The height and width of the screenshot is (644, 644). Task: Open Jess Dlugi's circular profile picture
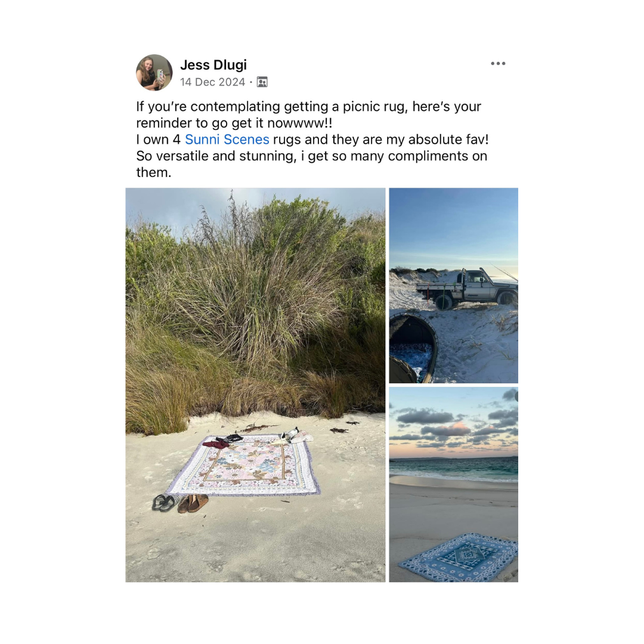click(x=154, y=72)
